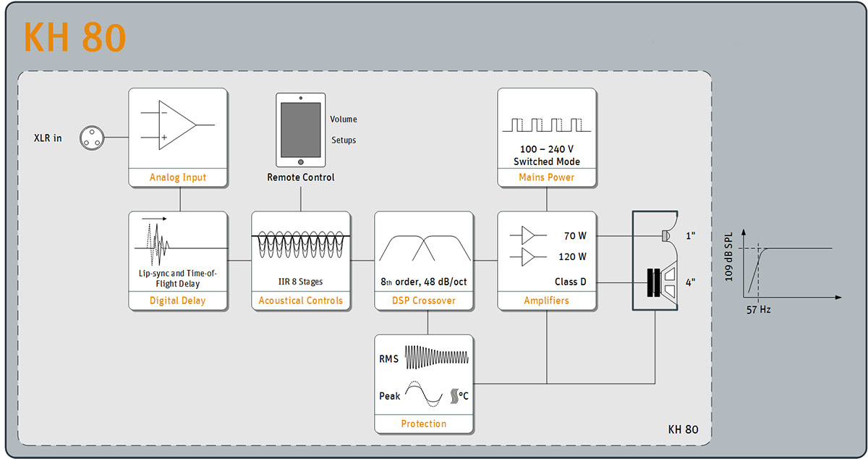
Task: Click the '109 dB SPL' axis label
Action: pos(729,258)
